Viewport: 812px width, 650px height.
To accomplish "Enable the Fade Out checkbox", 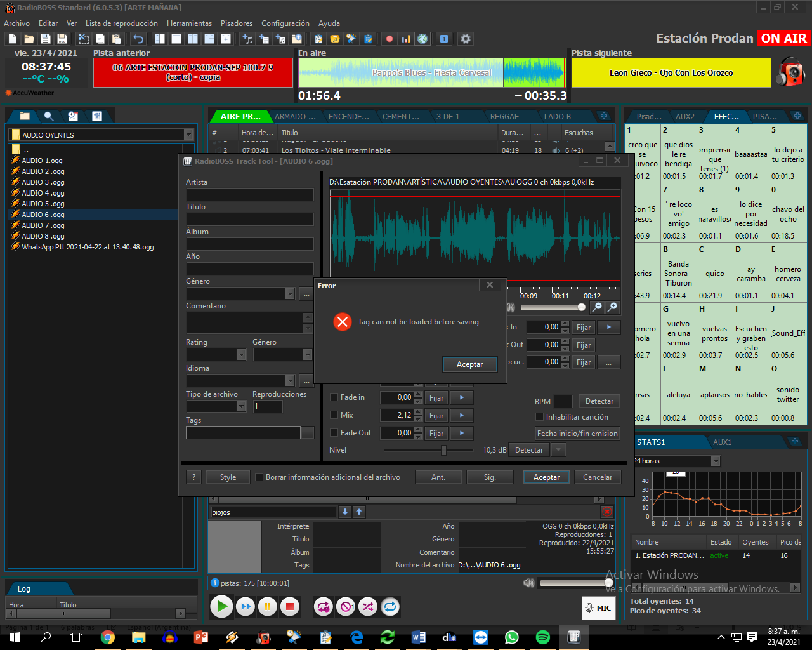I will (x=334, y=433).
